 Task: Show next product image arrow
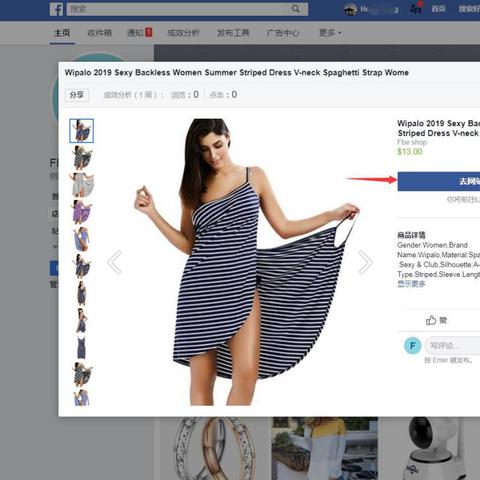365,262
